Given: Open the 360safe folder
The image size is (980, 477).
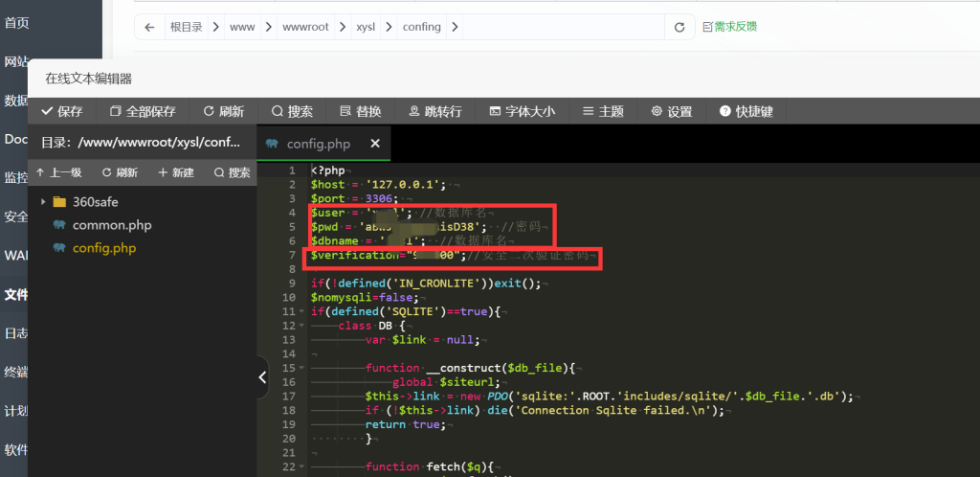Looking at the screenshot, I should pos(85,201).
